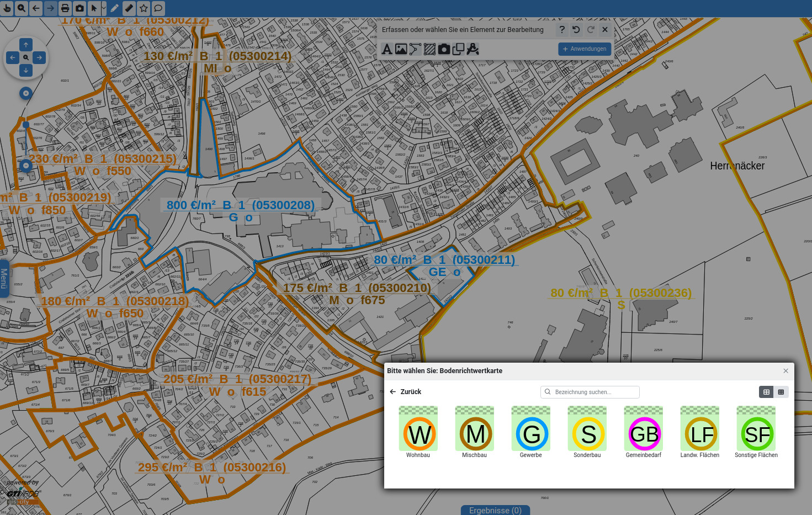
Task: Pan the map upward with arrow
Action: pos(26,45)
